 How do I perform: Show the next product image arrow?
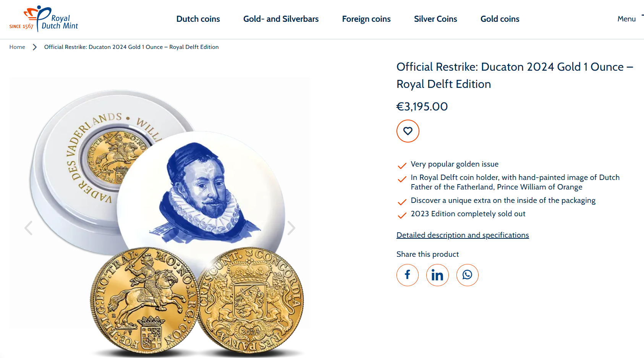(291, 228)
